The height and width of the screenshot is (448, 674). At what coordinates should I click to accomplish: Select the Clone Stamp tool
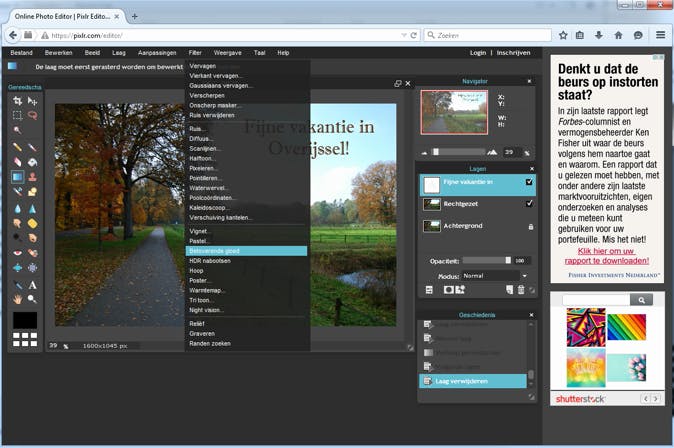coord(32,177)
